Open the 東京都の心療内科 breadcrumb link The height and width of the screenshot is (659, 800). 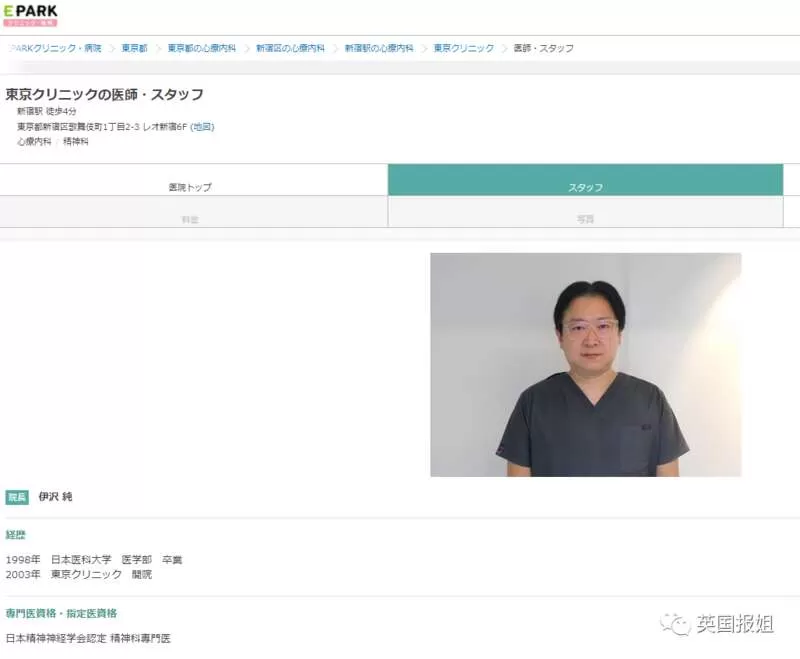[202, 48]
